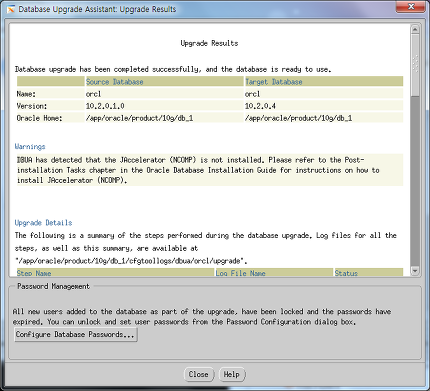Click the Step Name column header
430x391 pixels.
[115, 272]
